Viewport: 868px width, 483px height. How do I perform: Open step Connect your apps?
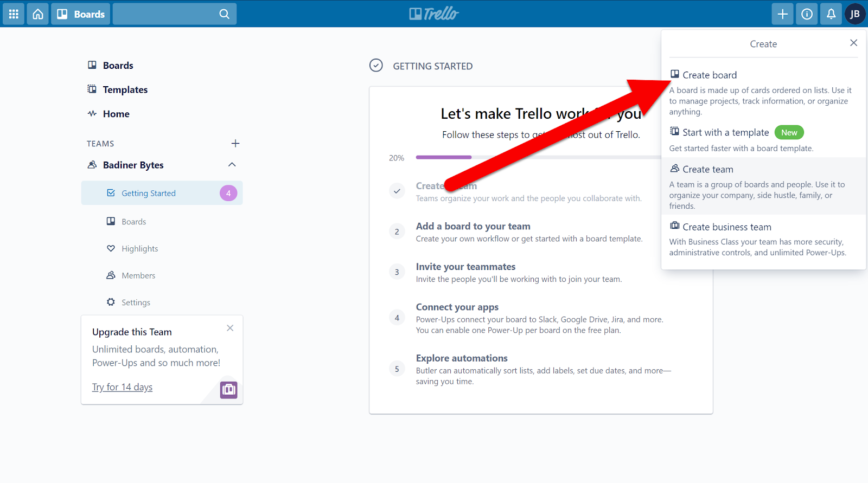457,307
